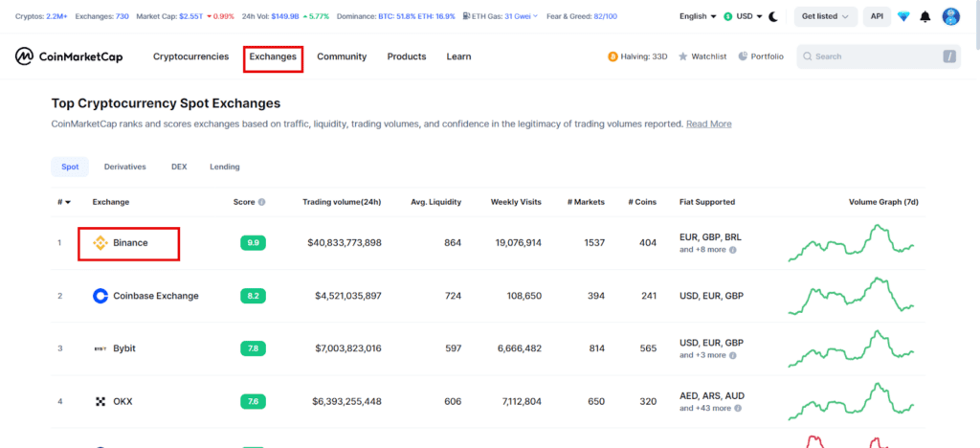The width and height of the screenshot is (980, 448).
Task: Open the Community menu
Action: 342,56
